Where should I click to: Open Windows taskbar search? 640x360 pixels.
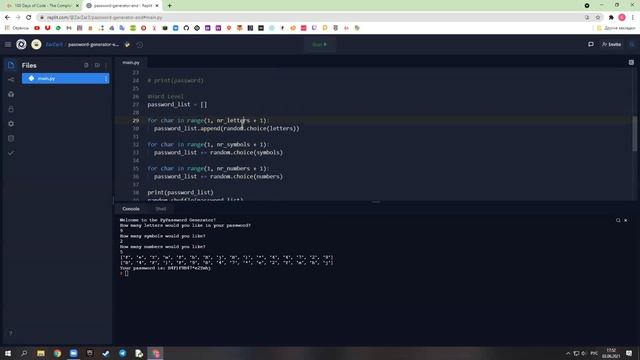click(x=24, y=353)
